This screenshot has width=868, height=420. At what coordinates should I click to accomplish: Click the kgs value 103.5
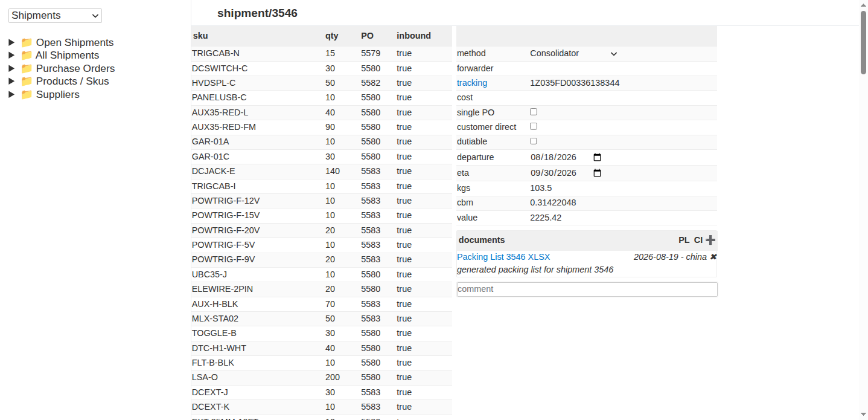coord(541,188)
